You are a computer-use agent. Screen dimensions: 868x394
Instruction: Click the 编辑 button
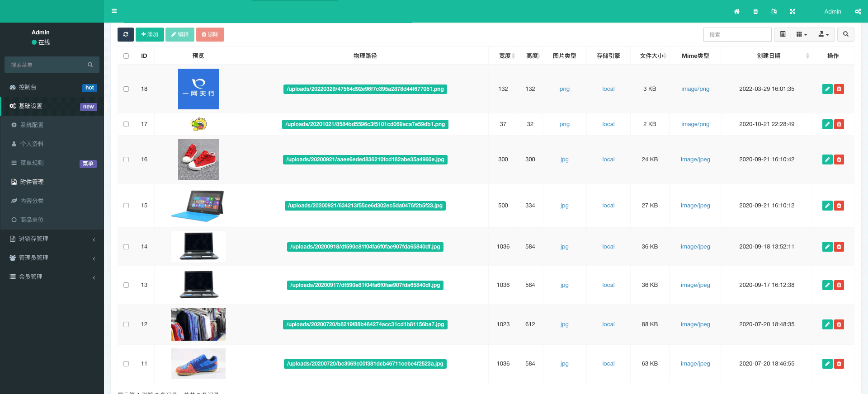tap(180, 34)
